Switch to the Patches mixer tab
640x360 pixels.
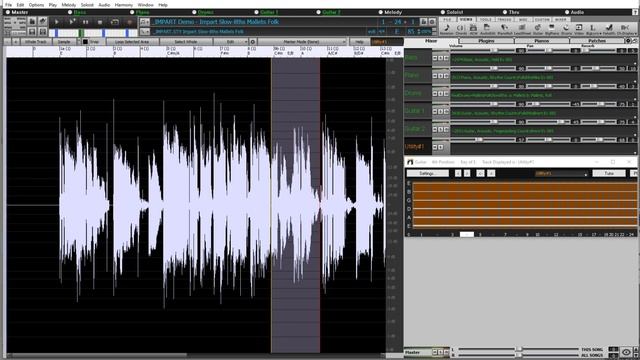[x=597, y=41]
